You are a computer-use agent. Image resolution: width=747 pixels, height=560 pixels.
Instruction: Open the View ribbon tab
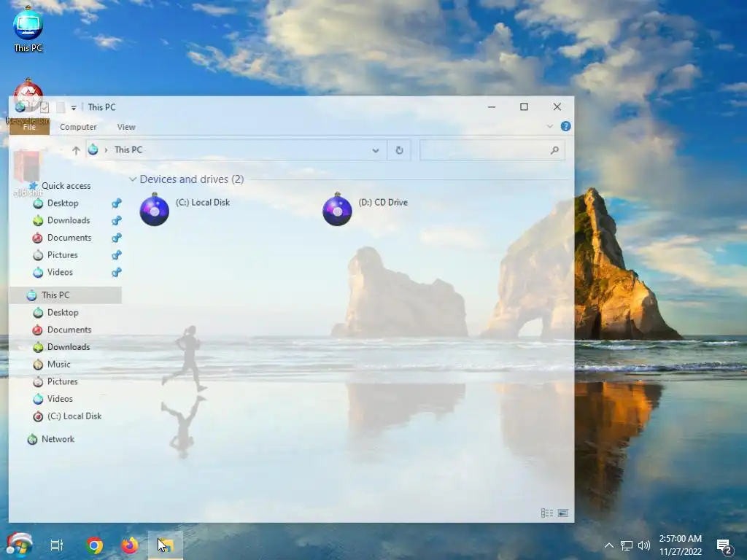pyautogui.click(x=126, y=127)
